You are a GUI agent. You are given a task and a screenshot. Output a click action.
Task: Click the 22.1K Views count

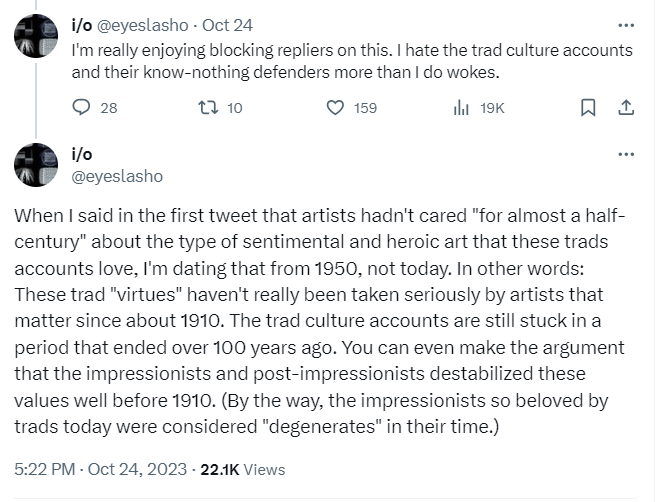point(243,469)
